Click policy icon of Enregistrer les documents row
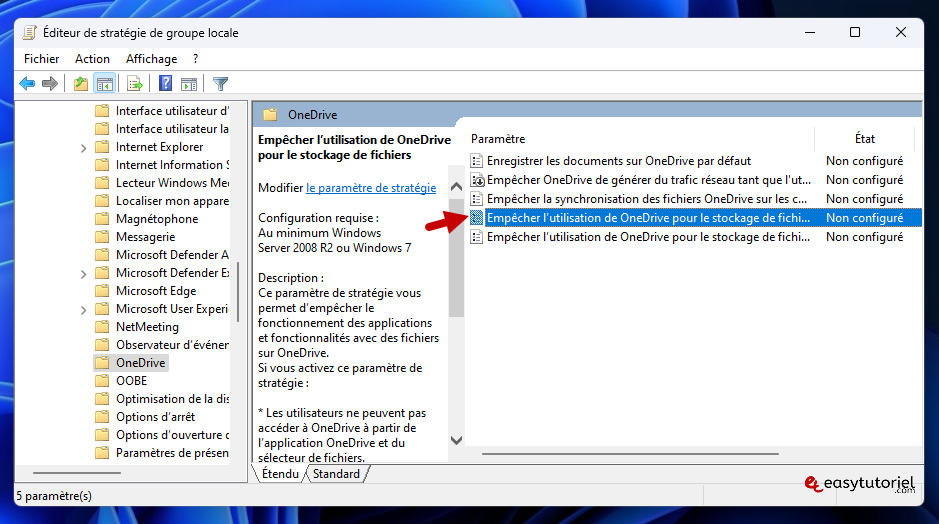The height and width of the screenshot is (524, 939). click(x=477, y=161)
